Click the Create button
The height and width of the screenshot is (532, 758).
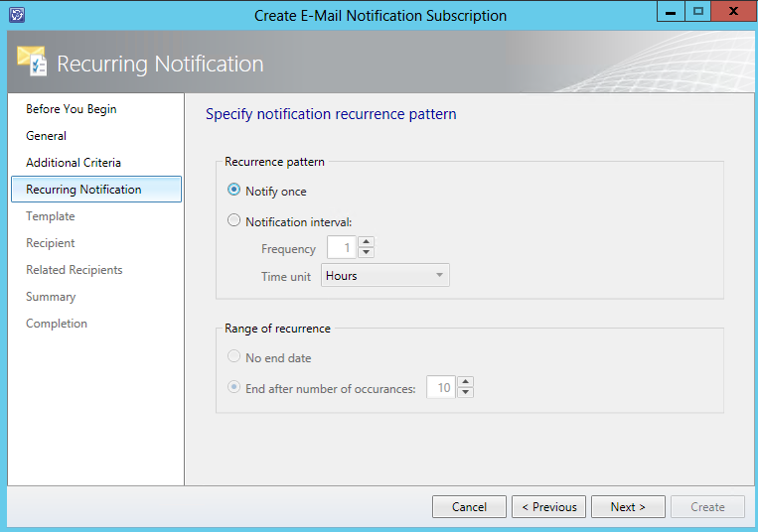point(707,507)
